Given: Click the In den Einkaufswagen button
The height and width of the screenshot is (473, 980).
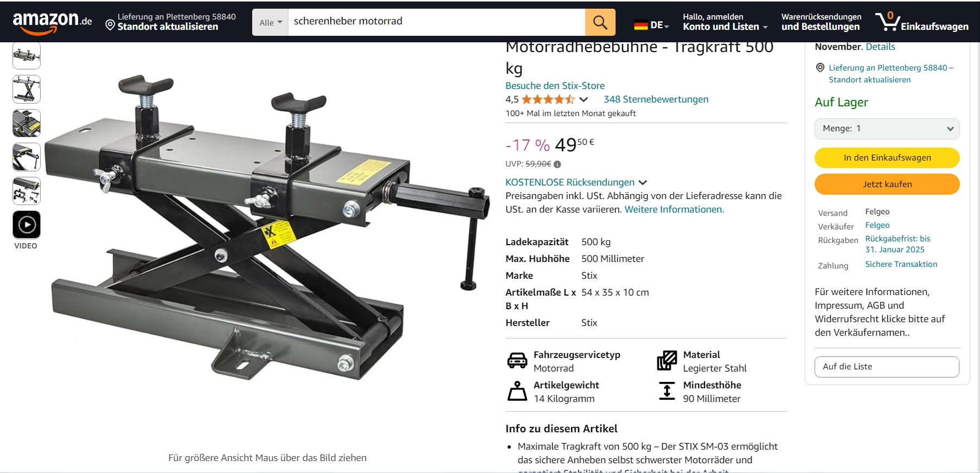Looking at the screenshot, I should (887, 158).
